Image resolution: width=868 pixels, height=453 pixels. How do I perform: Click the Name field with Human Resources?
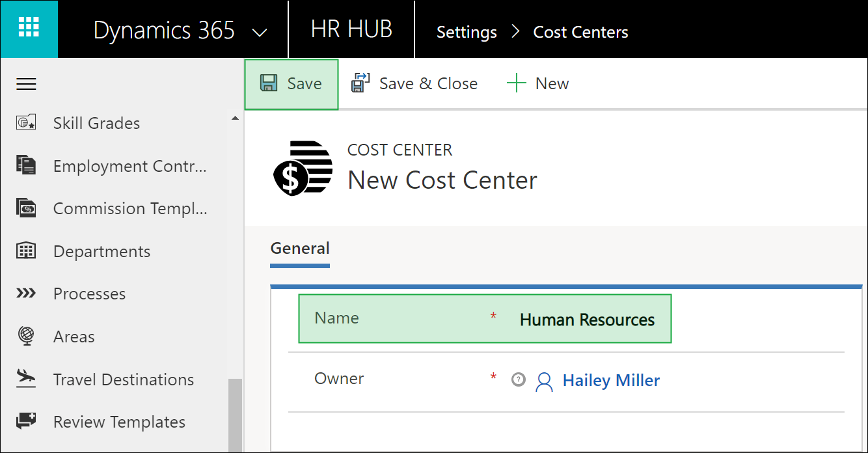click(485, 318)
